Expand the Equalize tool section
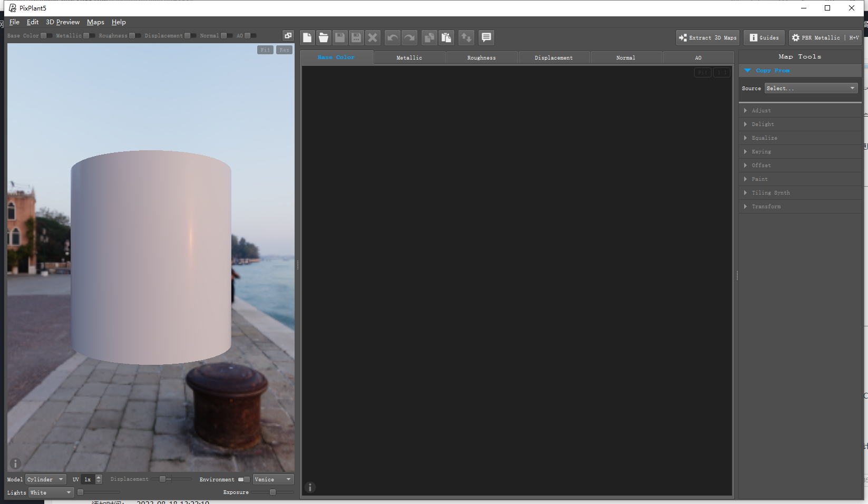 tap(800, 138)
